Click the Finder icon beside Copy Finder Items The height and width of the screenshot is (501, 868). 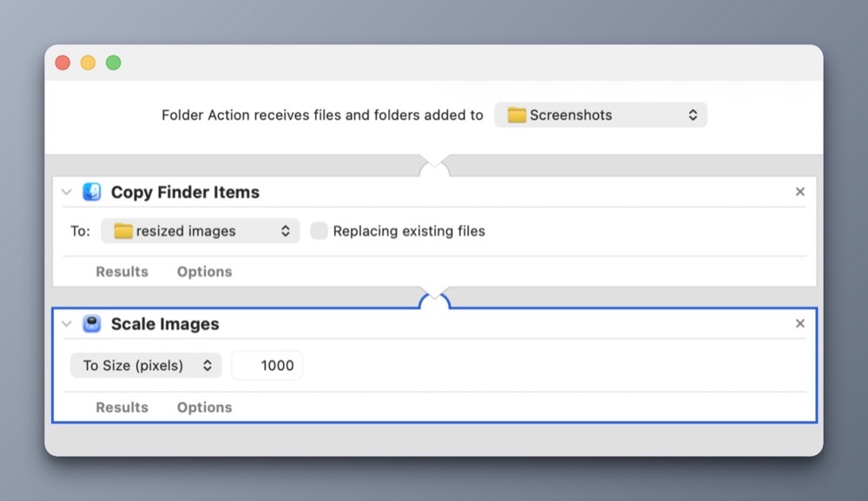click(x=92, y=192)
